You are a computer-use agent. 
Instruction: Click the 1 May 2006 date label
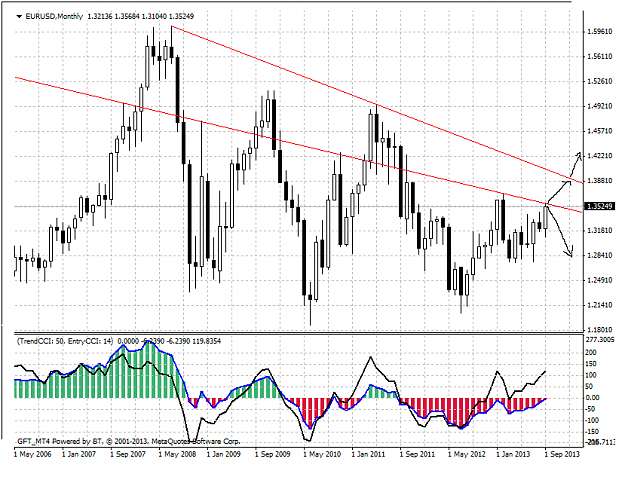pos(33,454)
